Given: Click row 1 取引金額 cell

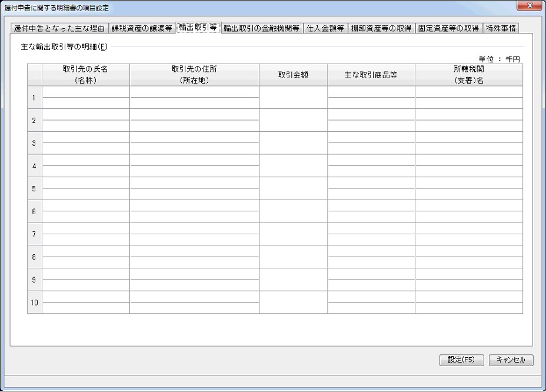Looking at the screenshot, I should (x=293, y=98).
